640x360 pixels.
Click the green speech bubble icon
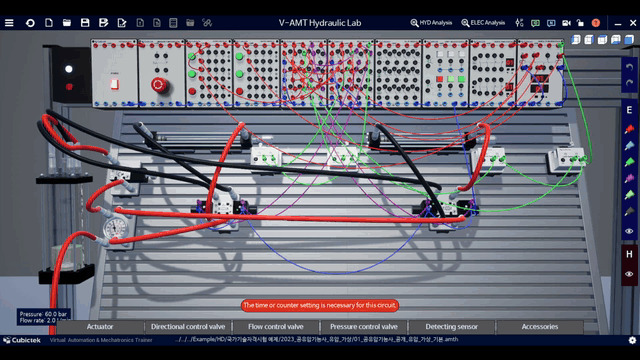535,23
